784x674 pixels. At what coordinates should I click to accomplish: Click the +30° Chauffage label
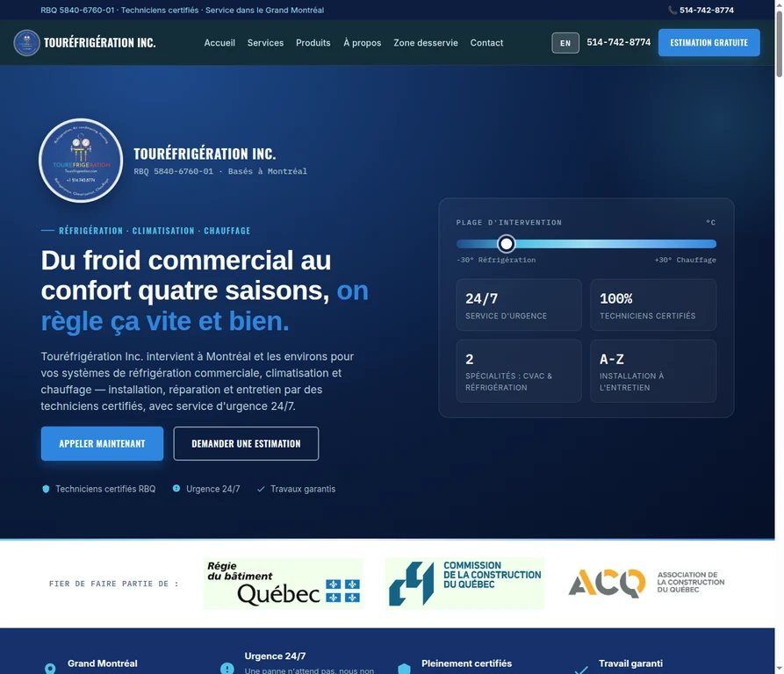click(685, 260)
